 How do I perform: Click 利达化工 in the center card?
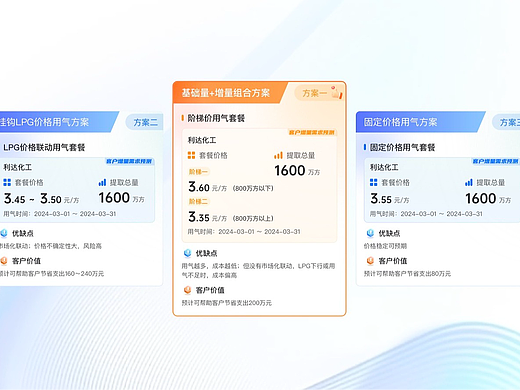pyautogui.click(x=202, y=140)
